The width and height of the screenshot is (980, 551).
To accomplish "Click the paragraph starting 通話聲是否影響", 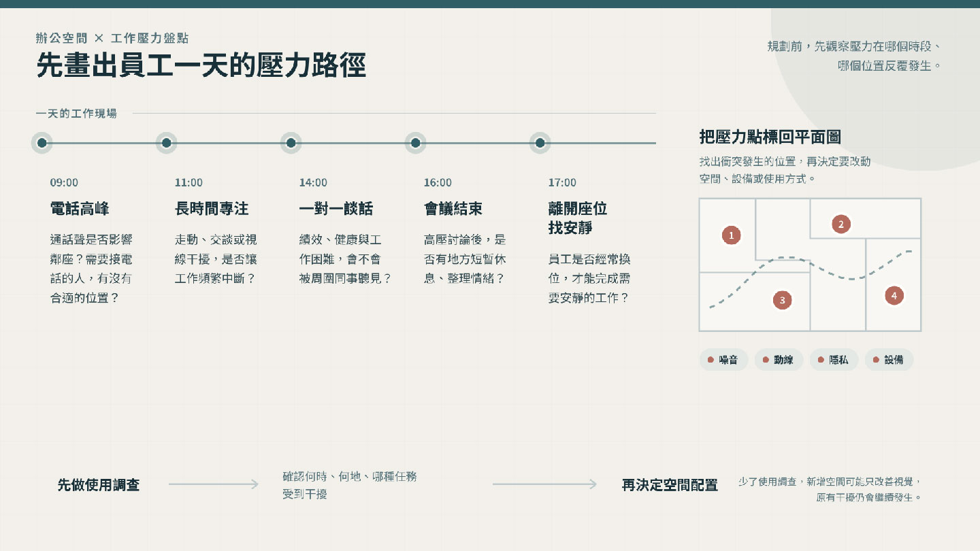I will 91,269.
